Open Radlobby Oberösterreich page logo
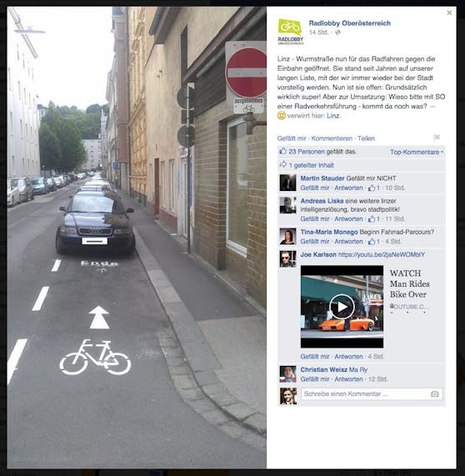Screen dimensions: 465x476 pos(291,32)
